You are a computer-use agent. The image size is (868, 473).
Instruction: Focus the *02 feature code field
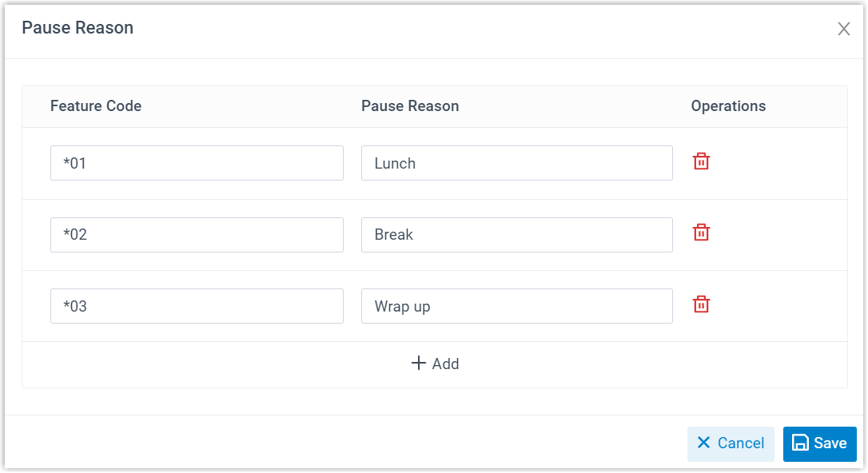tap(197, 235)
